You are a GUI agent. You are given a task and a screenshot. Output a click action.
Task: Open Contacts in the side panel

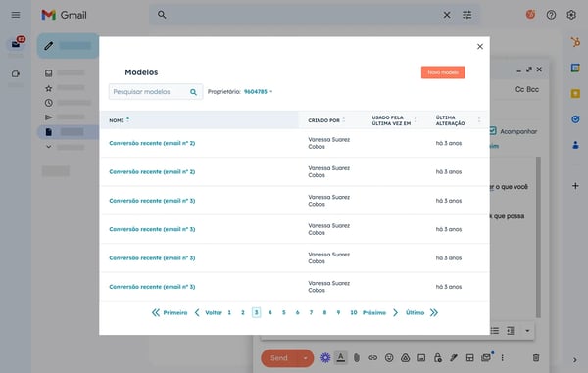pos(575,145)
